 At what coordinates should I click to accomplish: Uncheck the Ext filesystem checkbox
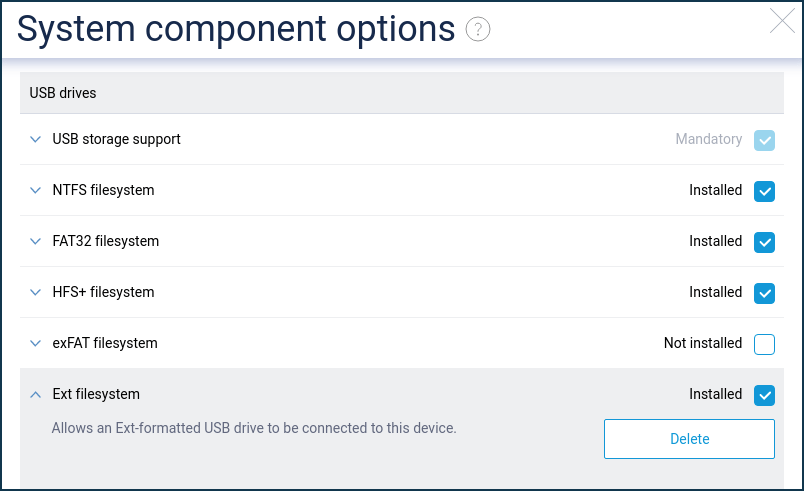click(764, 395)
